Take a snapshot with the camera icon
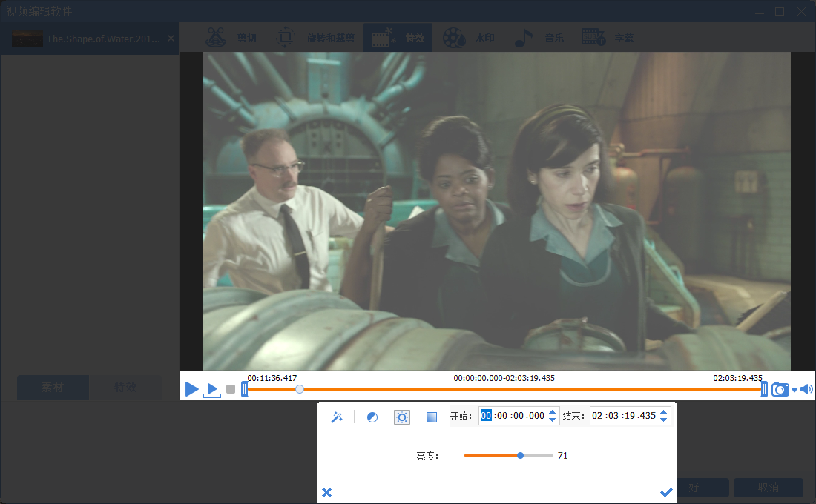The image size is (816, 504). (x=780, y=389)
